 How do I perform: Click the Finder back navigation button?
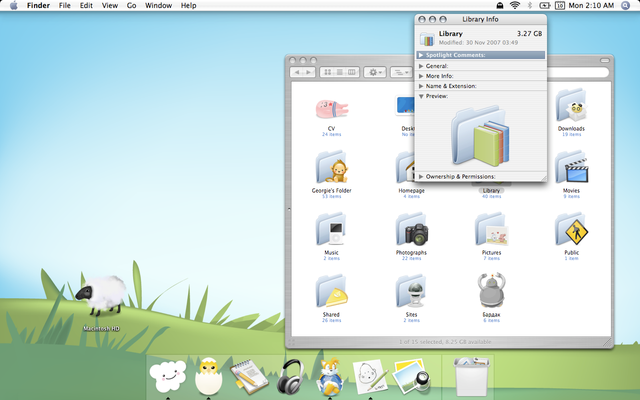297,72
